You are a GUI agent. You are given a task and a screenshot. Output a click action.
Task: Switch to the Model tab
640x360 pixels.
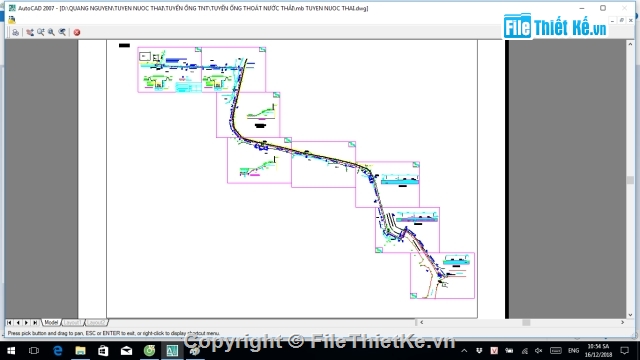(x=51, y=322)
